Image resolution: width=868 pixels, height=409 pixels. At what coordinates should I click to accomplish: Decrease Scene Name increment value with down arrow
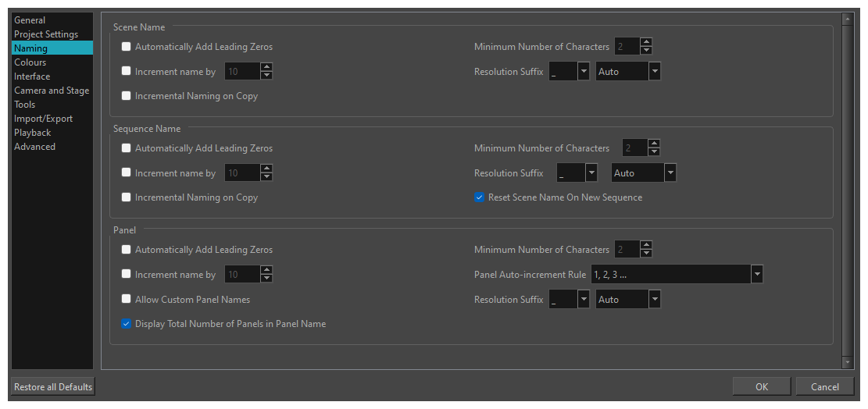pos(266,76)
